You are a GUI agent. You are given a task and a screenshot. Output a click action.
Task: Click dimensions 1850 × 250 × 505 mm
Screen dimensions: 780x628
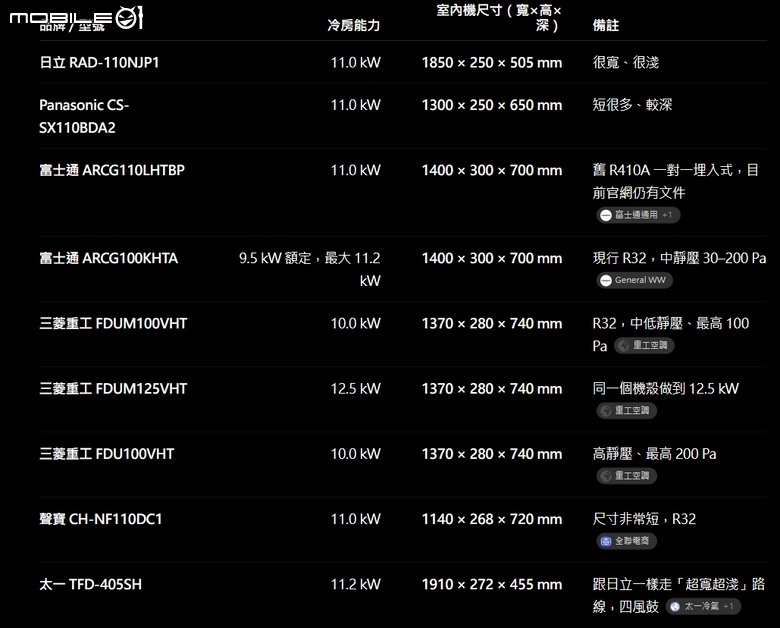[x=492, y=62]
